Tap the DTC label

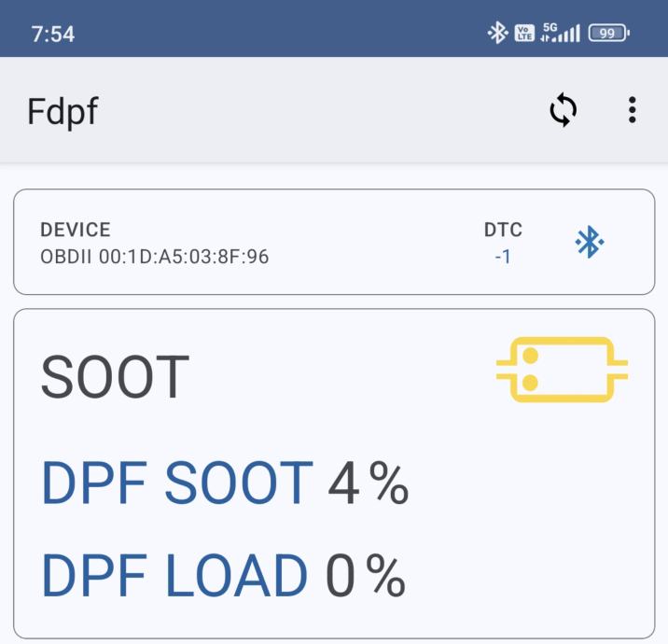tap(503, 230)
